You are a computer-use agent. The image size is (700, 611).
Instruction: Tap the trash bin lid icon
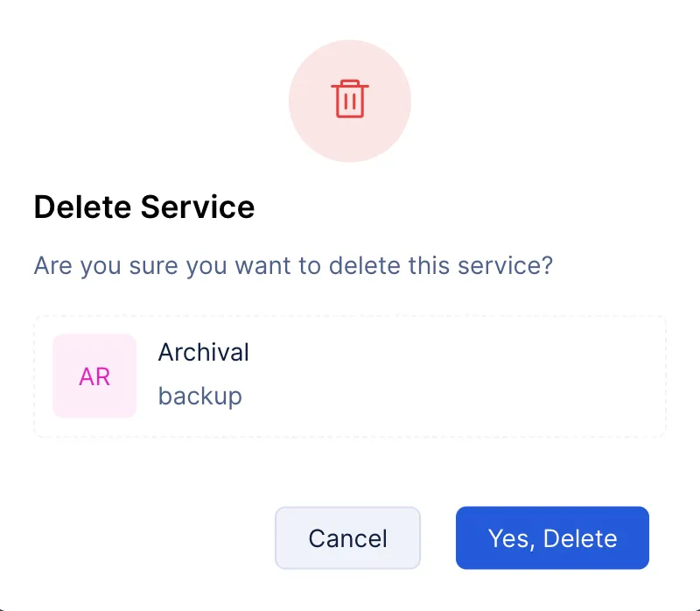click(349, 84)
